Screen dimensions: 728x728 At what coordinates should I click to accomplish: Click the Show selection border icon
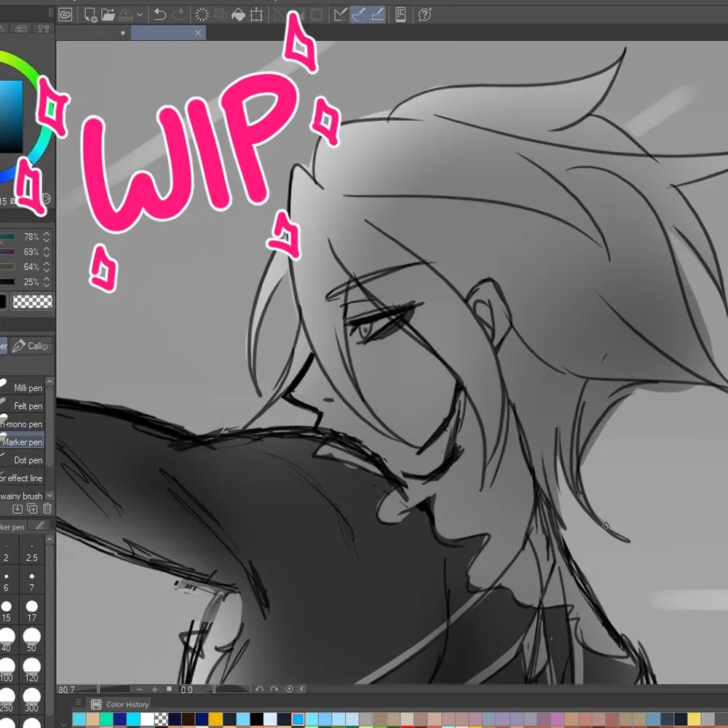317,15
